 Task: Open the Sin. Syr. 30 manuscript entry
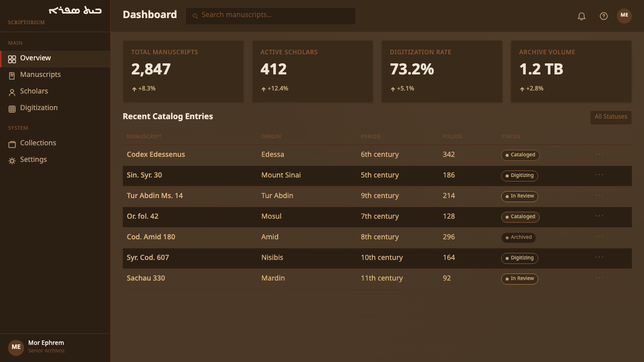tap(144, 175)
